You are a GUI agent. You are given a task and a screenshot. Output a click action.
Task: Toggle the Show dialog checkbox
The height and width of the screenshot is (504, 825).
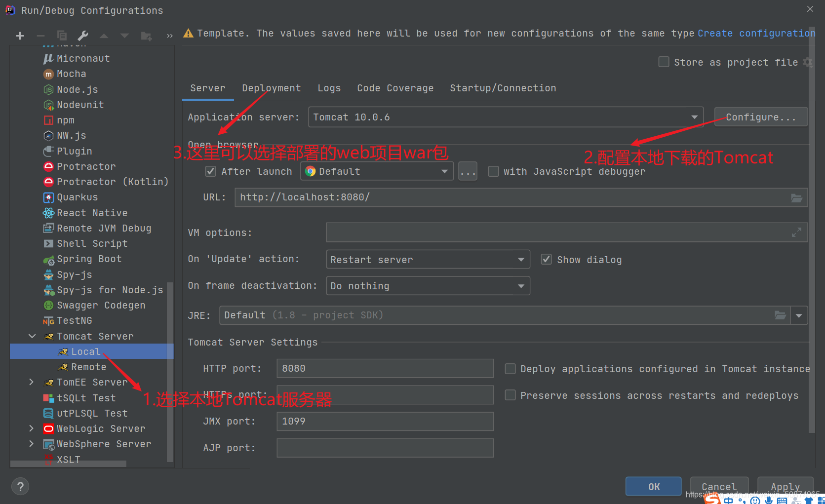[x=546, y=259]
